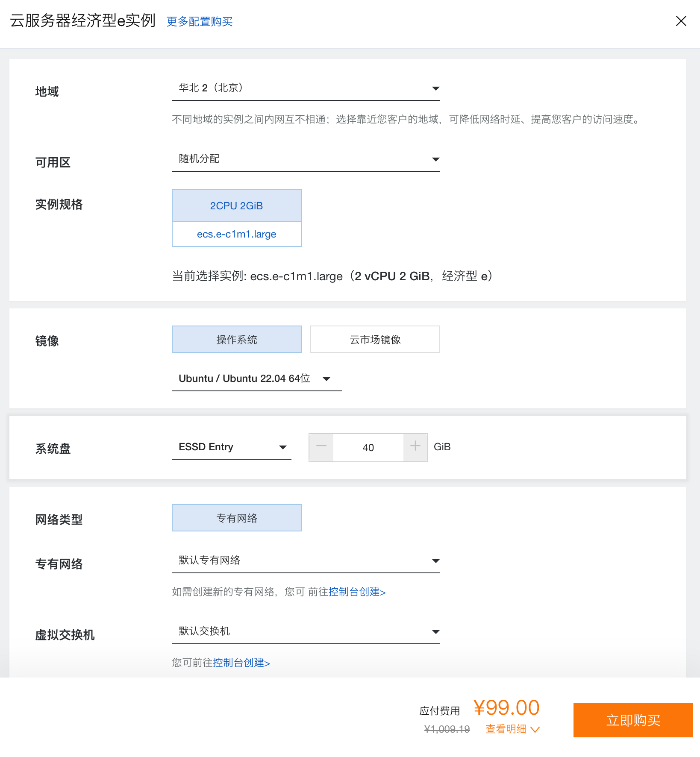Click the default VPC dropdown arrow
The height and width of the screenshot is (757, 700).
[435, 561]
